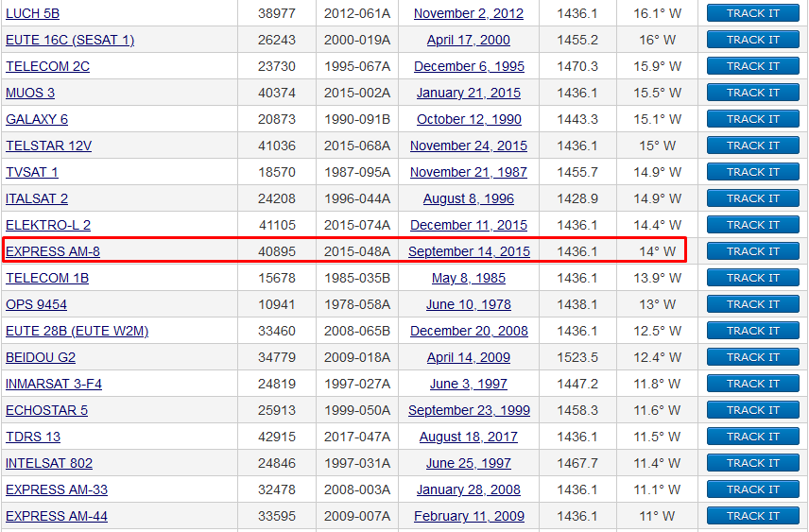Viewport: 809px width, 532px height.
Task: Click TRACK IT for ECHOSTAR 5
Action: 752,410
